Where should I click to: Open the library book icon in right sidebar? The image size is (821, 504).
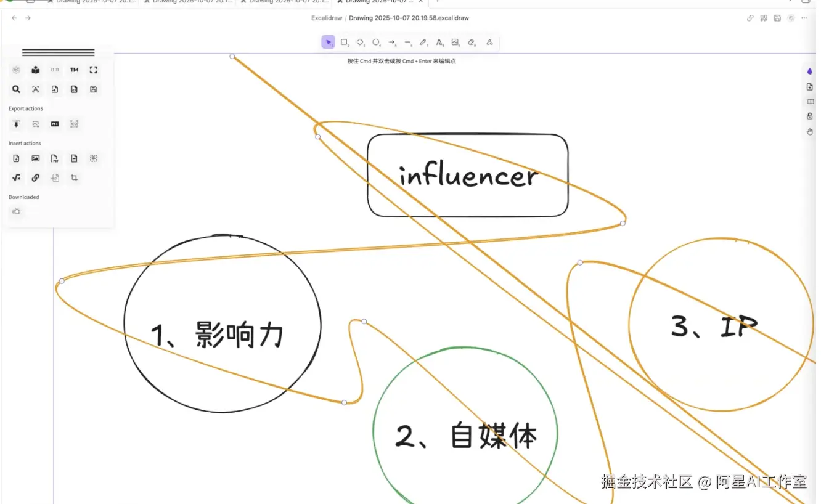coord(810,102)
